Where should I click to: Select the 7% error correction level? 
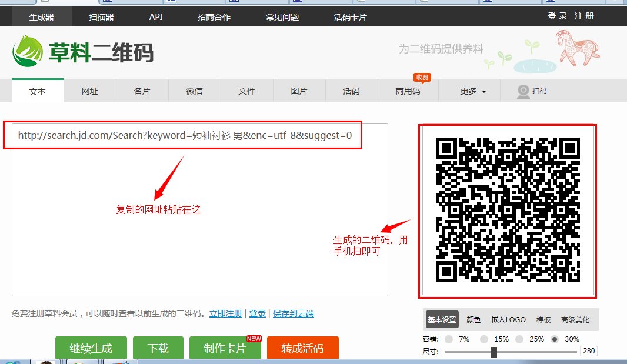[448, 339]
